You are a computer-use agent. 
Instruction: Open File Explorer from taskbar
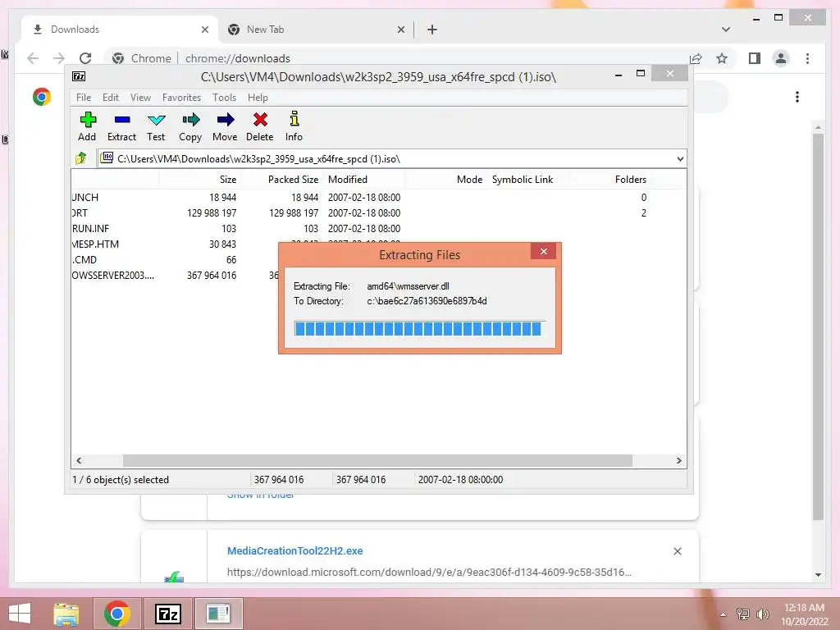(x=66, y=614)
